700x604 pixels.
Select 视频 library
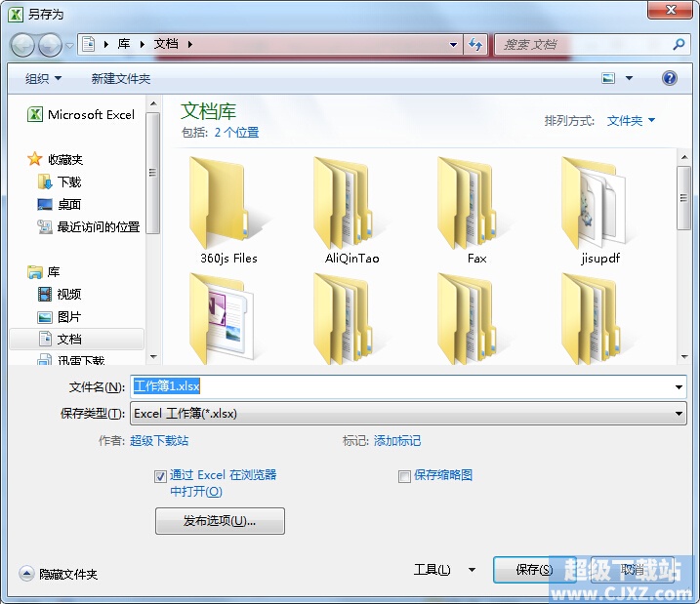[60, 294]
